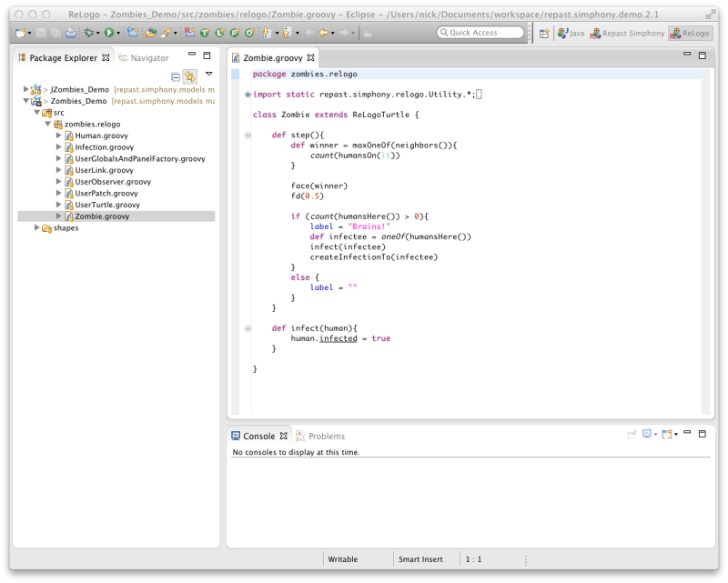Viewport: 728px width, 583px height.
Task: Click the Open Type folder icon
Action: (x=151, y=33)
